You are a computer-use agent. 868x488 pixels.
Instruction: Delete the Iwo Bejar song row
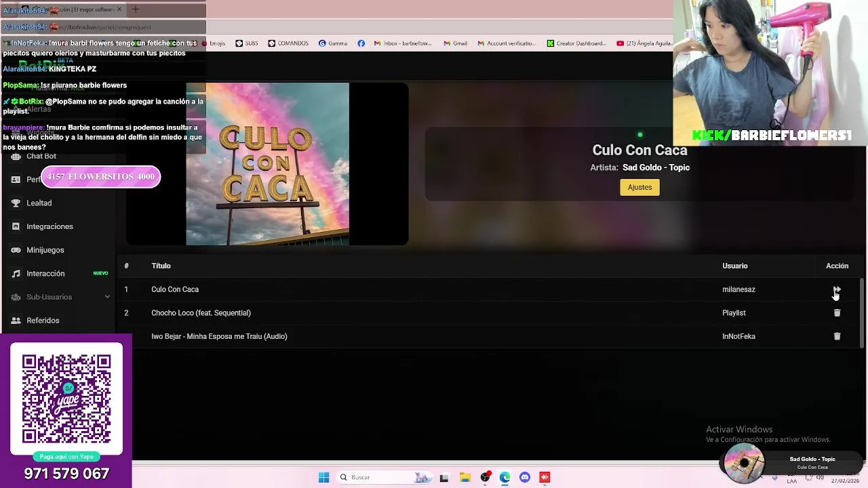(837, 336)
